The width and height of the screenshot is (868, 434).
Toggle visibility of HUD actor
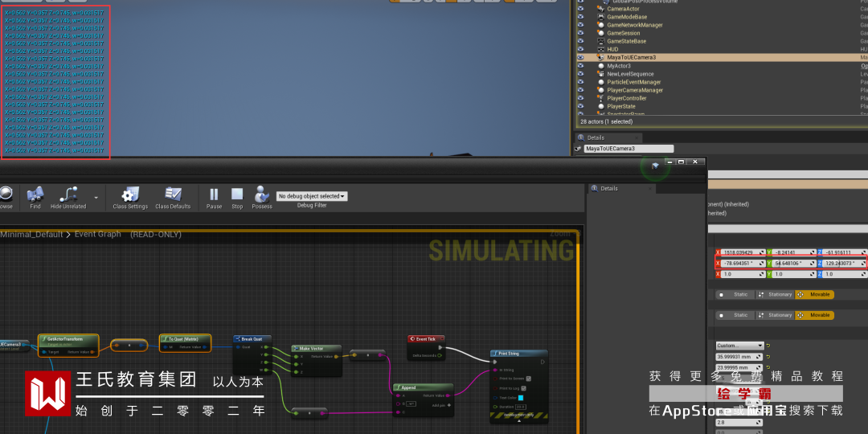click(x=581, y=49)
